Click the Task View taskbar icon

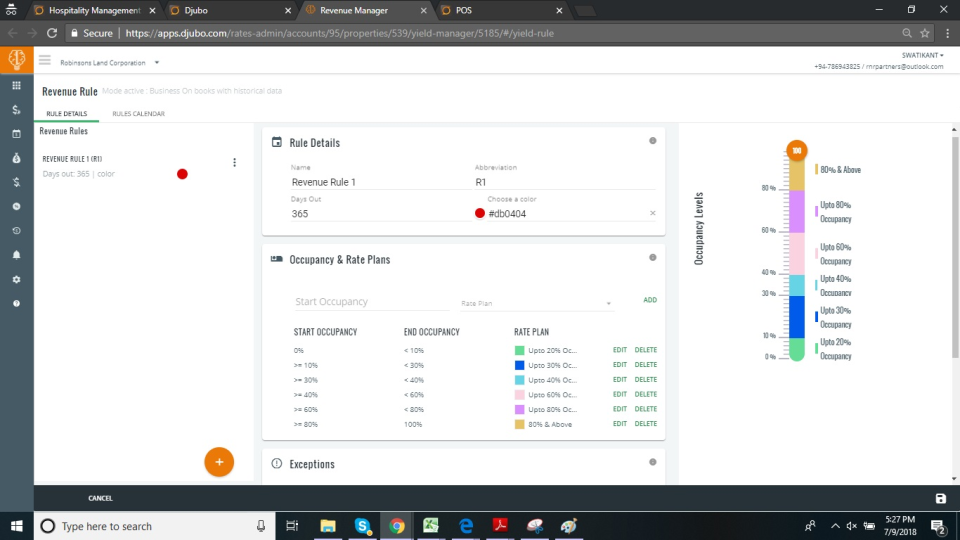(292, 526)
